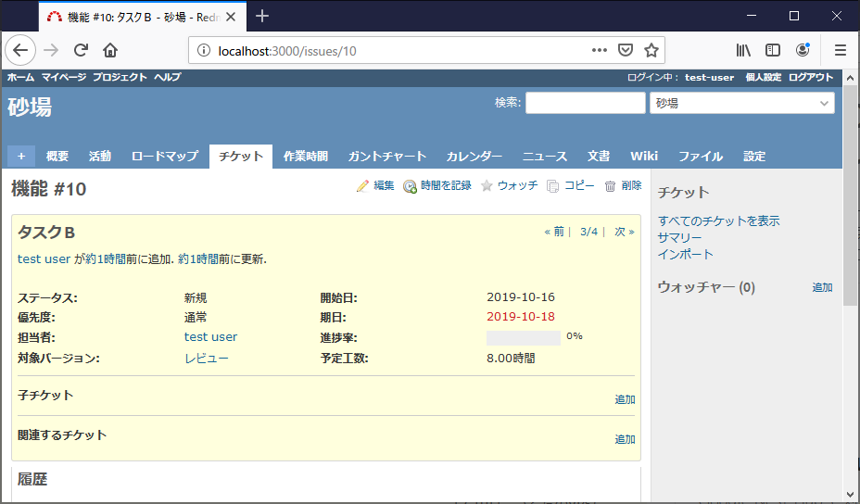The image size is (860, 504).
Task: Close the 機能 #10 browser tab
Action: pos(231,17)
